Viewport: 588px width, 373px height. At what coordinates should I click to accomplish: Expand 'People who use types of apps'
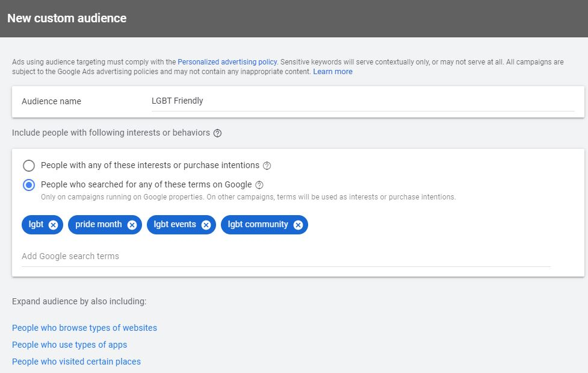pos(69,345)
